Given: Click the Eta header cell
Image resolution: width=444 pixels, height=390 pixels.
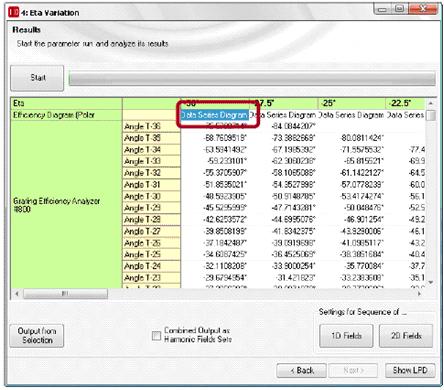Looking at the screenshot, I should coord(66,103).
